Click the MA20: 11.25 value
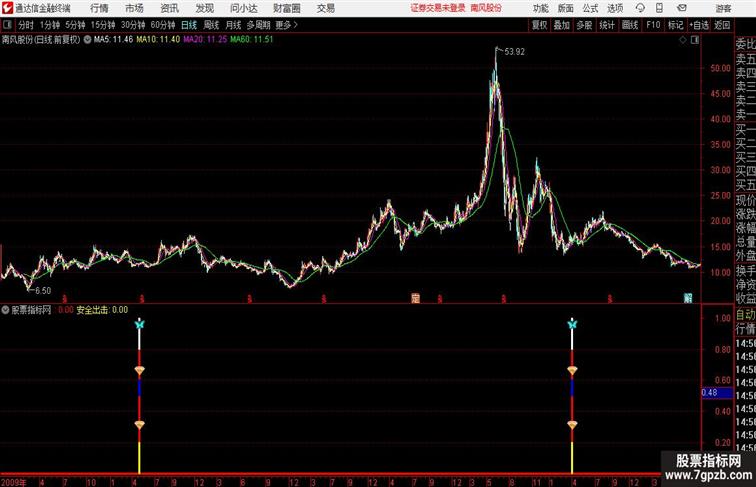The width and height of the screenshot is (756, 487). [205, 40]
